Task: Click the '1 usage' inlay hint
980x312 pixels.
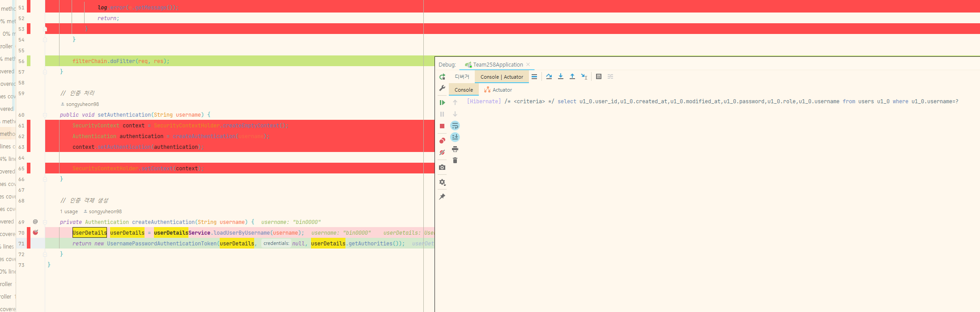Action: click(x=69, y=211)
